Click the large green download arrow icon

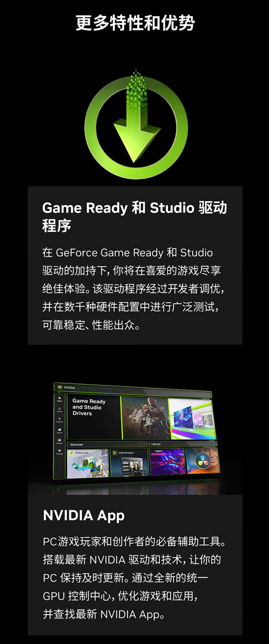click(x=136, y=124)
